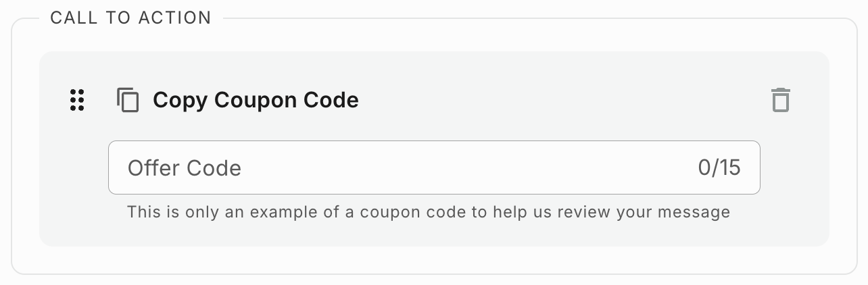This screenshot has width=868, height=285.
Task: Select the reorder grip on the coupon card
Action: point(77,100)
